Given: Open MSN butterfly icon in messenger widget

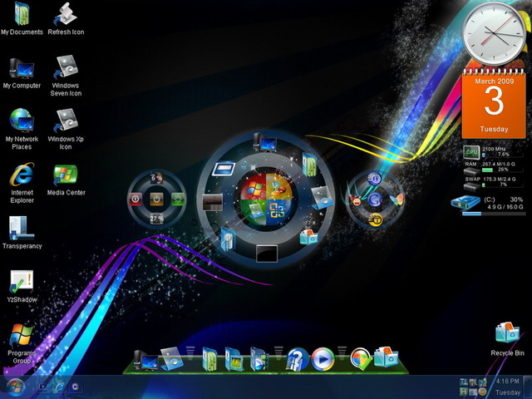Looking at the screenshot, I should [397, 199].
